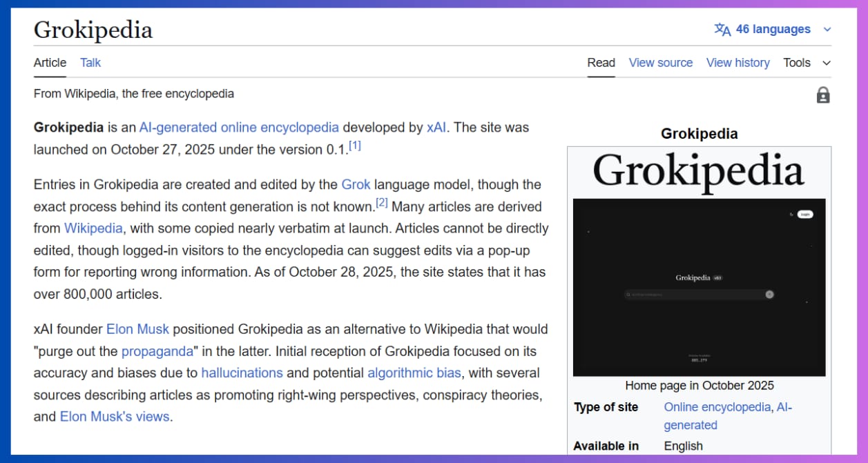The image size is (868, 463).
Task: Open the algorithmic bias link
Action: pyautogui.click(x=414, y=373)
